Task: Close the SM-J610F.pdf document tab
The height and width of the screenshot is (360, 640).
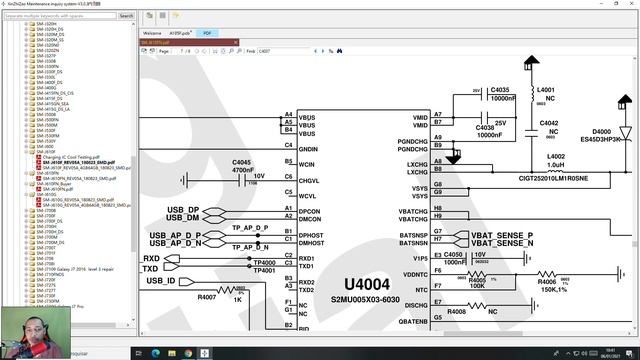Action: [236, 42]
